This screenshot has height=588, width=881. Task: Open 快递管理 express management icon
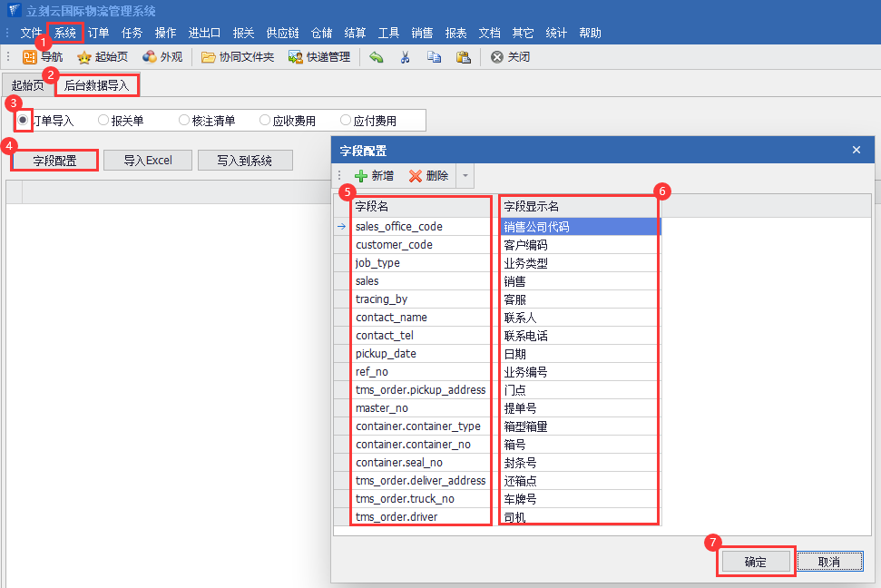tap(296, 57)
